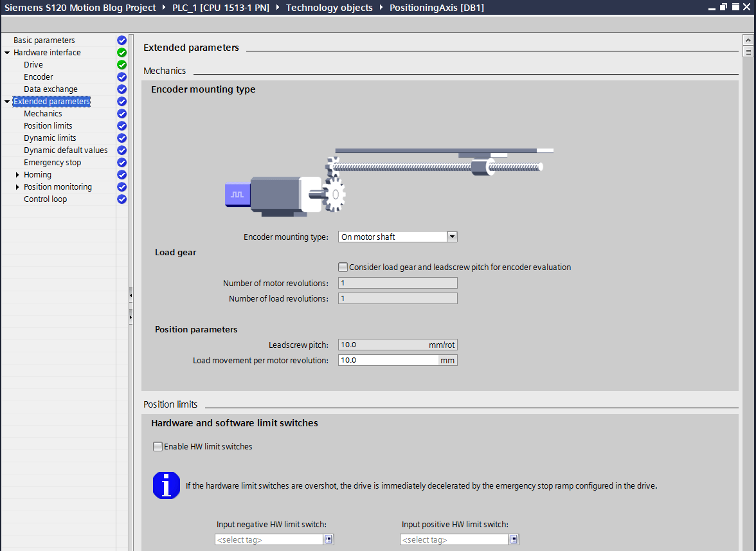This screenshot has width=756, height=551.
Task: Select Drive in navigation tree
Action: pos(33,64)
